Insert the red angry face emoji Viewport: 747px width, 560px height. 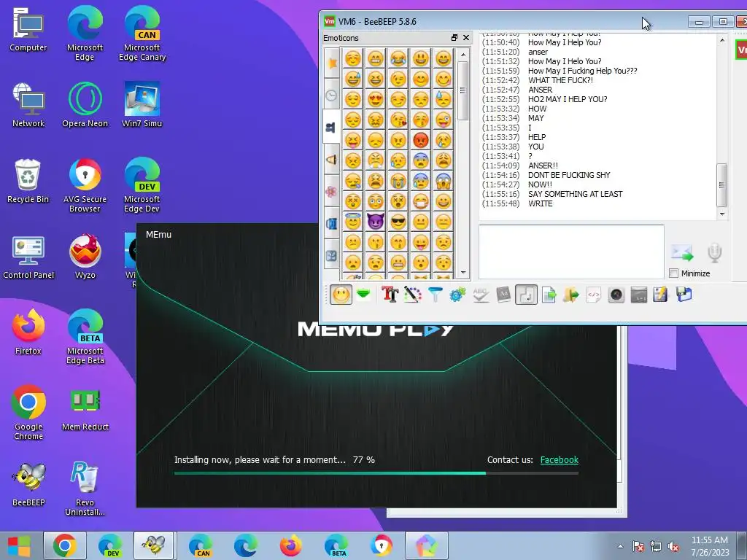click(x=421, y=140)
